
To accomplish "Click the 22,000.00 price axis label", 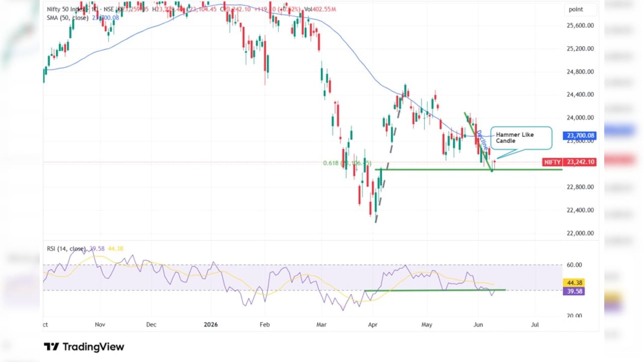I will (x=581, y=233).
